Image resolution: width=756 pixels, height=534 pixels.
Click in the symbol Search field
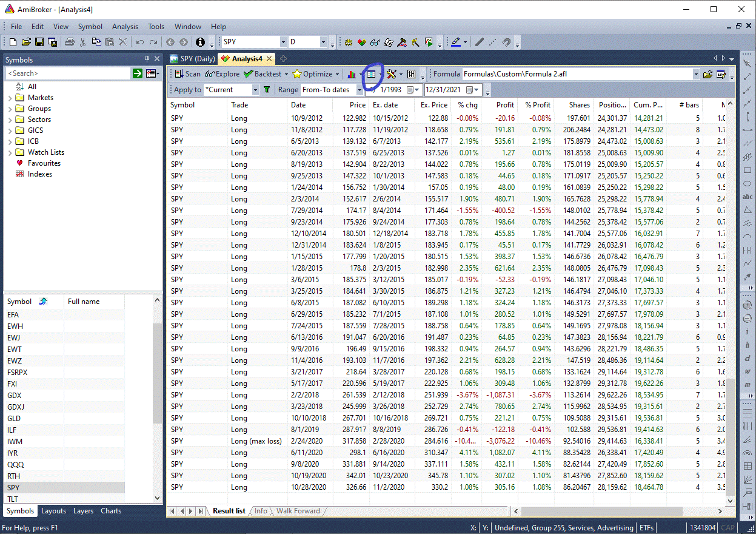[x=67, y=73]
